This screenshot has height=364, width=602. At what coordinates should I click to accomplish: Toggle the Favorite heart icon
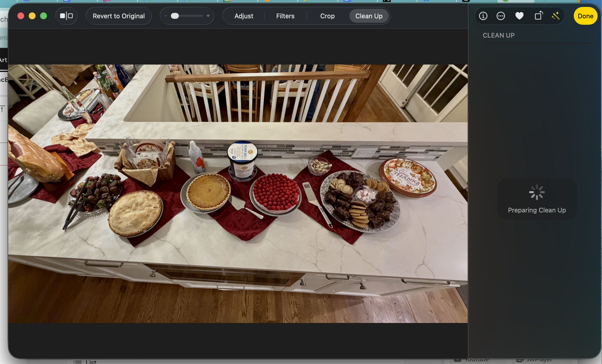[519, 16]
